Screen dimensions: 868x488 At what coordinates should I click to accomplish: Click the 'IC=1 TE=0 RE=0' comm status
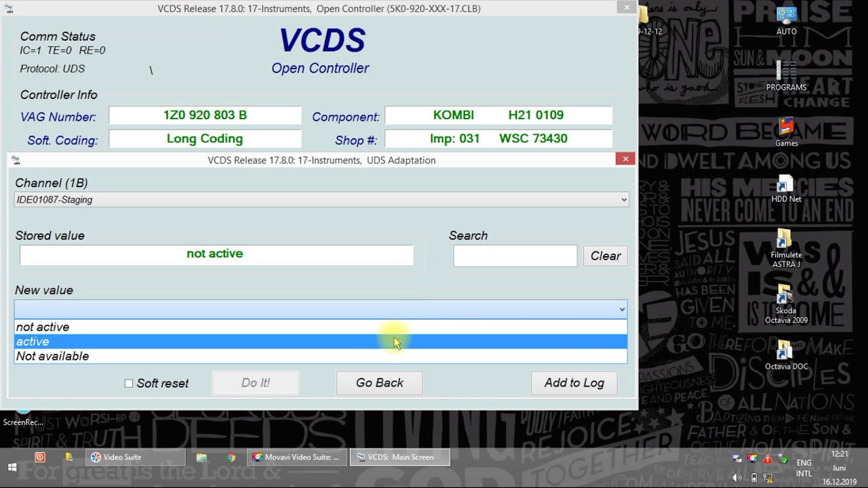coord(62,51)
